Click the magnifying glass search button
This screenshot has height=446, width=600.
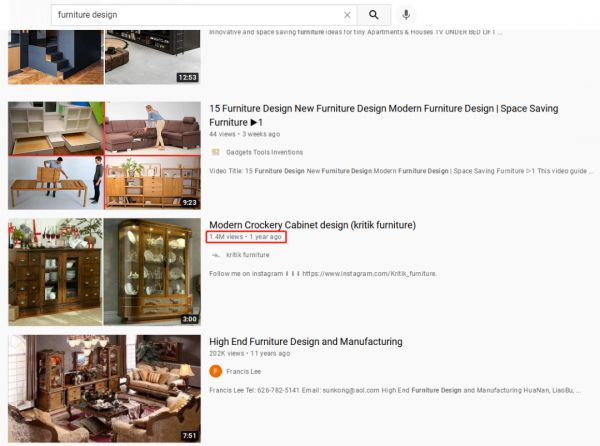[x=374, y=15]
